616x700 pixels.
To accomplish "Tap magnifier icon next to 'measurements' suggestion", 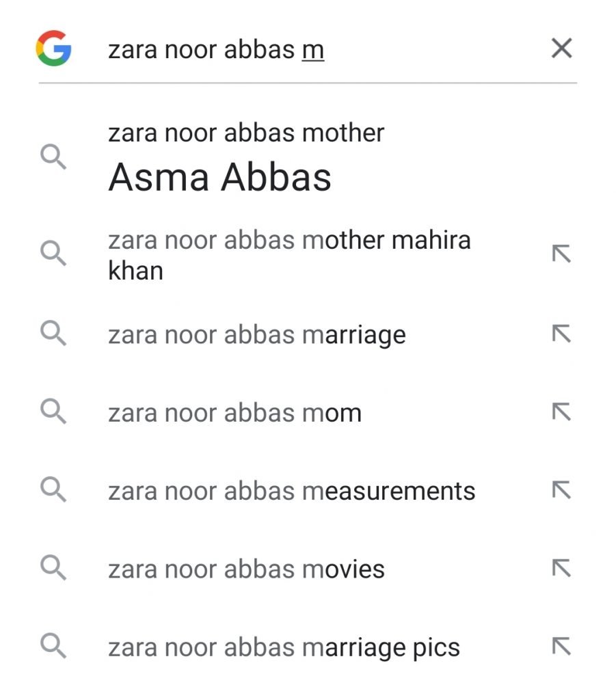I will tap(53, 490).
